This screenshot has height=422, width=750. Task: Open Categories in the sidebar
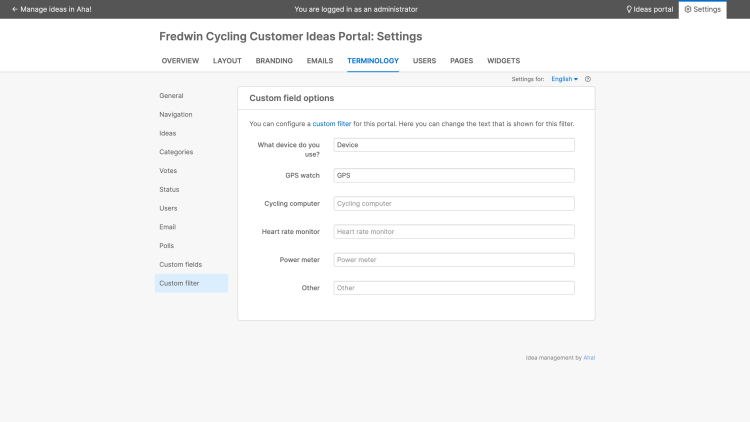[176, 152]
